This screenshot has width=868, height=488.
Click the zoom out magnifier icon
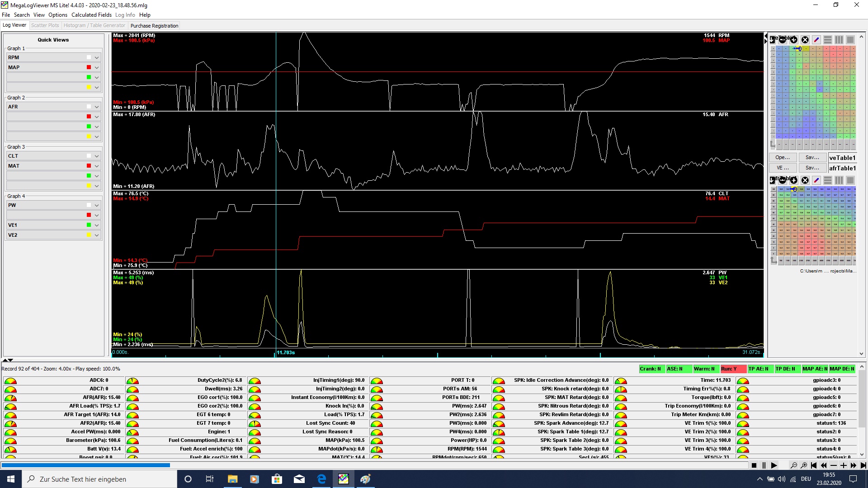click(793, 465)
